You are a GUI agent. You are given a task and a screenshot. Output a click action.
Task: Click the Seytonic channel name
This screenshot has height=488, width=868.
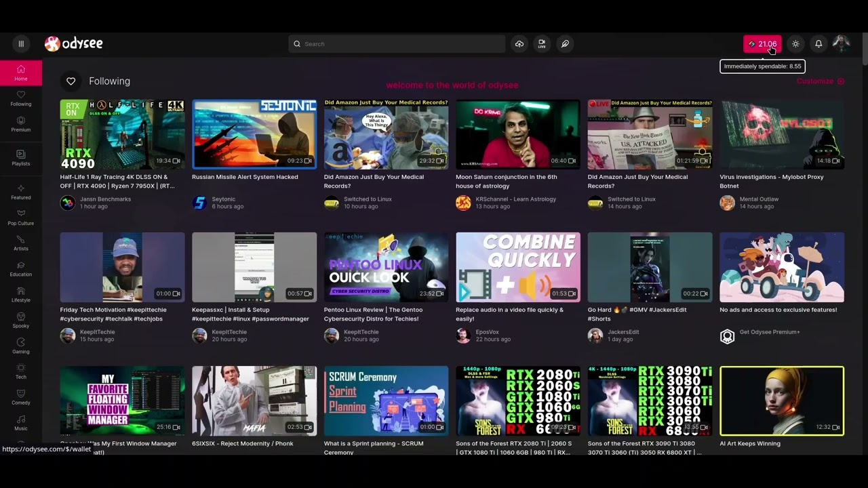click(x=224, y=199)
